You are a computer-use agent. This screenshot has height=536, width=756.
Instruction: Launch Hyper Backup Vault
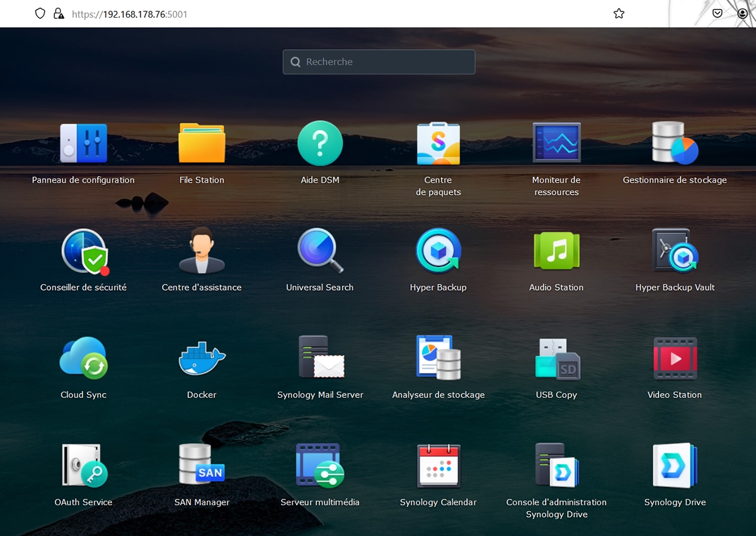[675, 251]
